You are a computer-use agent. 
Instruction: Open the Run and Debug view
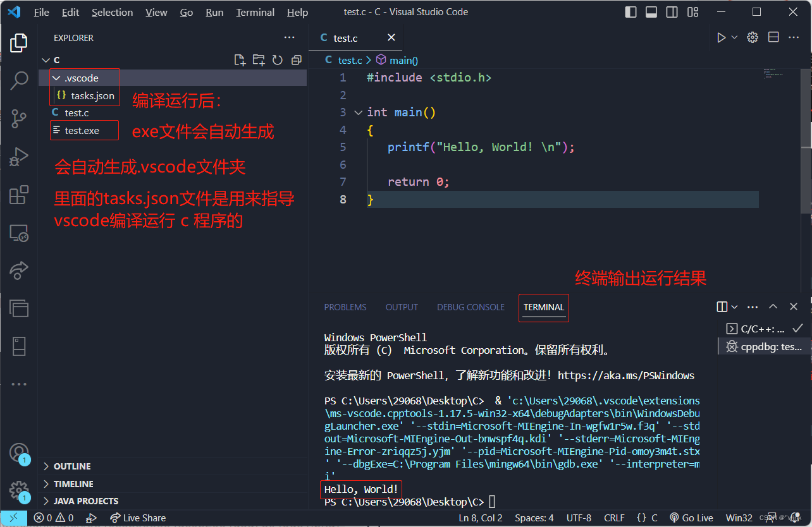[x=19, y=156]
